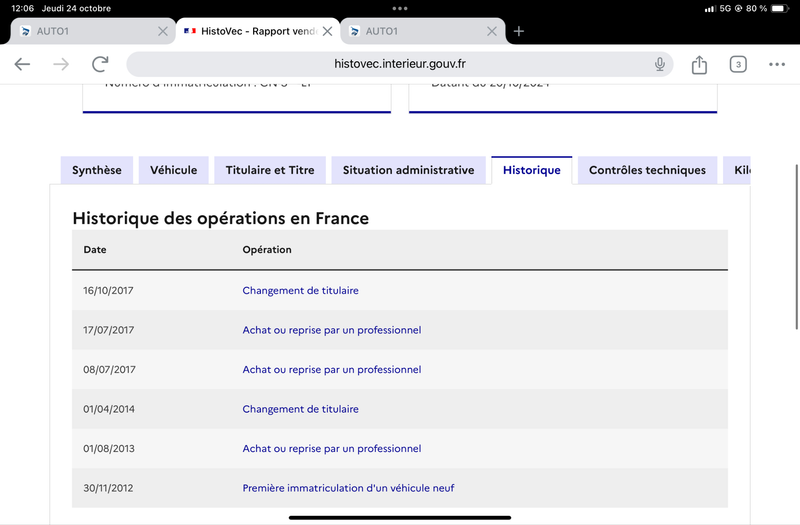Tap the three-dot multitasking control at top

pos(399,8)
